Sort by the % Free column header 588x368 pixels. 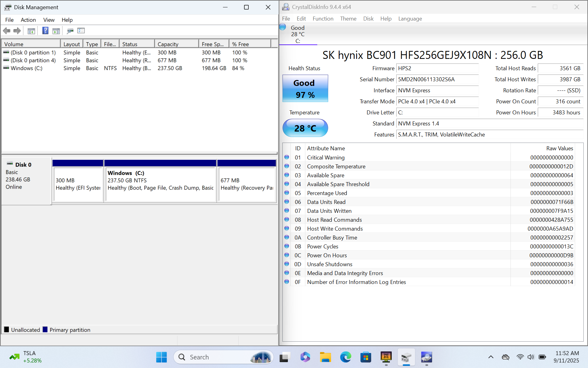(x=250, y=44)
